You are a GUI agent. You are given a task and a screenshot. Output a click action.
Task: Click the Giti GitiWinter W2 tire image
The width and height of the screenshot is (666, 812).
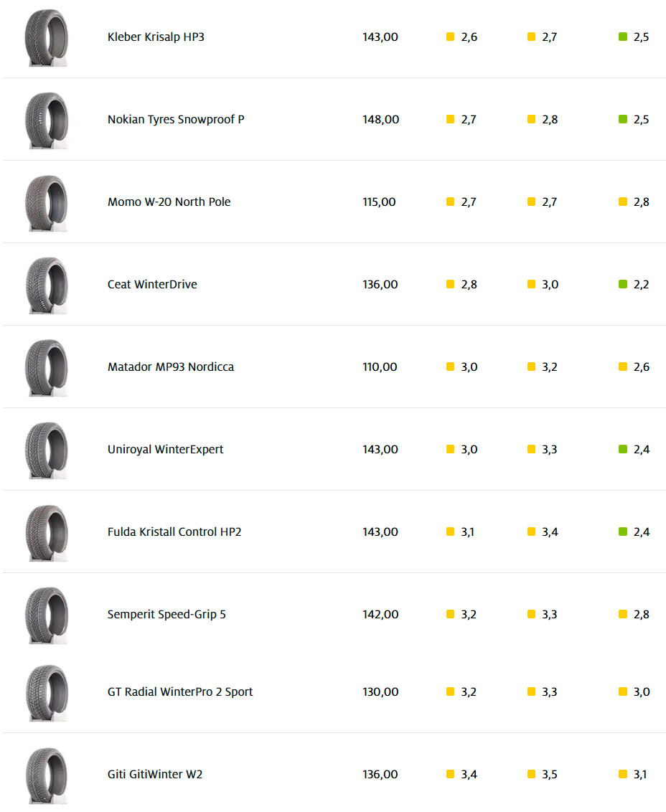pos(47,775)
